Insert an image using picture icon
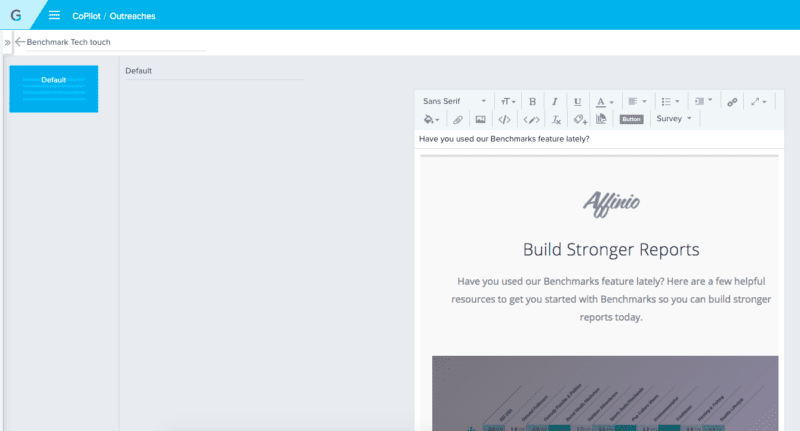This screenshot has height=431, width=800. click(480, 119)
